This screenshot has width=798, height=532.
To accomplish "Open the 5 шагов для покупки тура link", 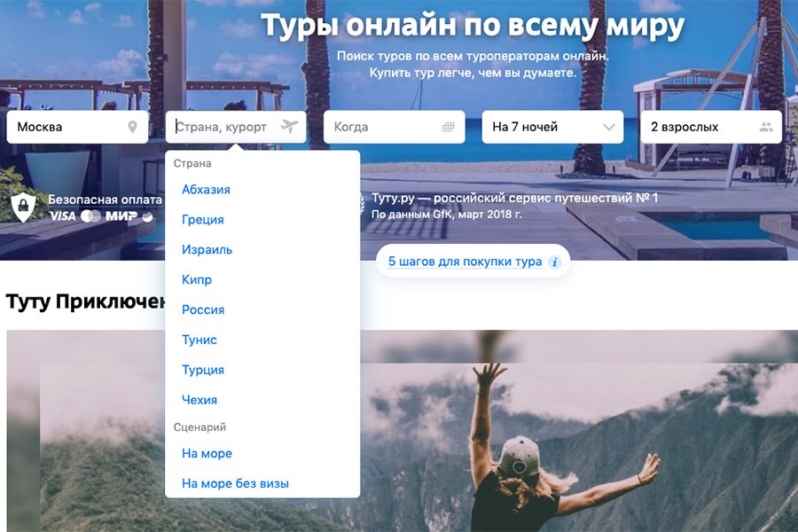I will (465, 262).
